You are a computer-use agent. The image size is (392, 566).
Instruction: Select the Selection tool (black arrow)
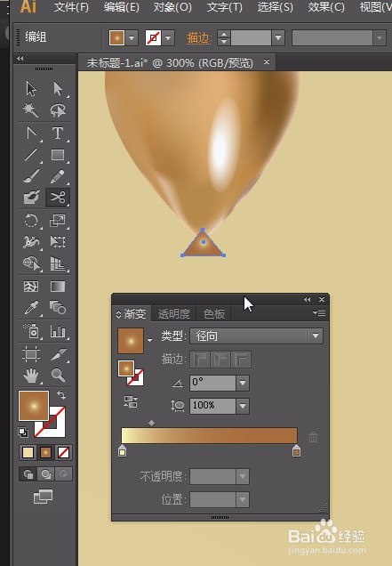pos(31,89)
